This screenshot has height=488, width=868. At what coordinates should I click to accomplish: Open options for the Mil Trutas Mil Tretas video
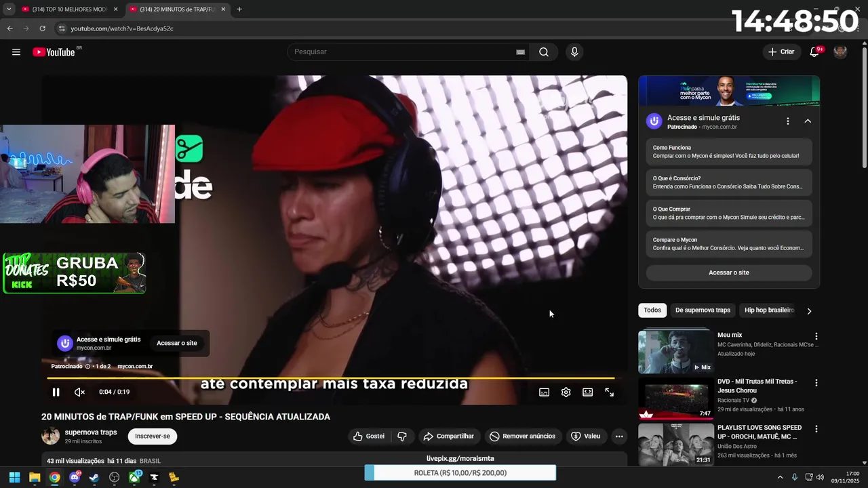coord(816,383)
